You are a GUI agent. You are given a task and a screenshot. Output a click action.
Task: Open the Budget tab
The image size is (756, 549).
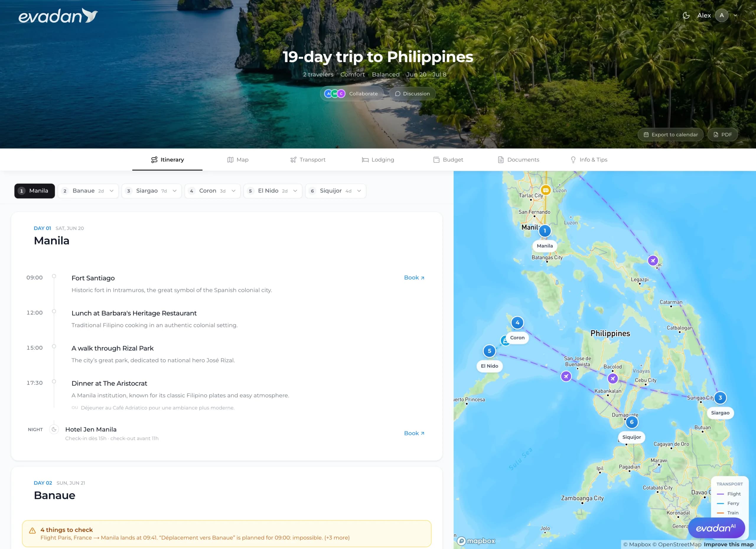(448, 160)
